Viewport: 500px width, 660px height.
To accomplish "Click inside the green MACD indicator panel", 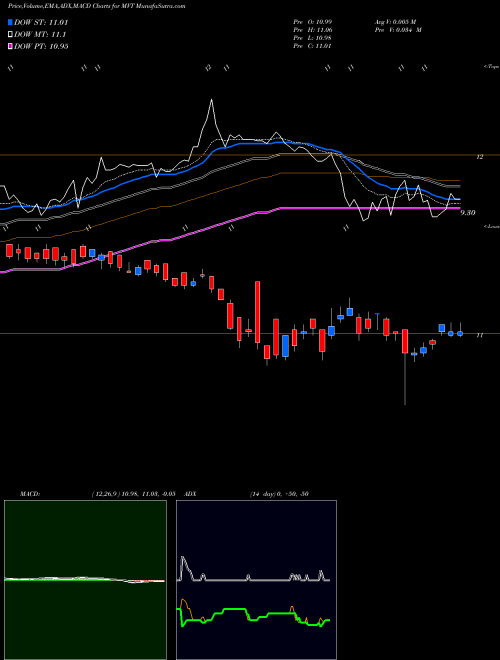I will [x=85, y=580].
